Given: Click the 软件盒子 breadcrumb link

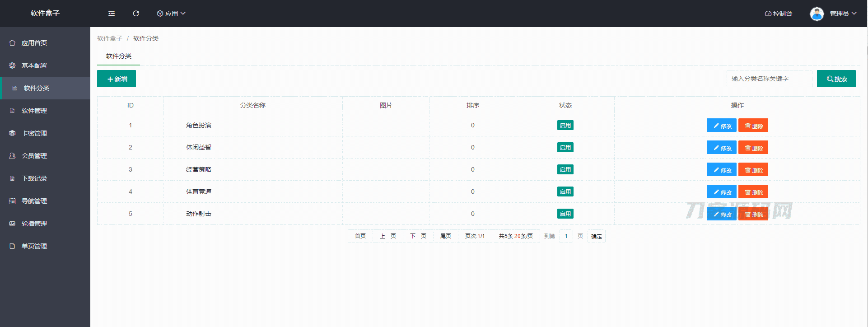Looking at the screenshot, I should (110, 38).
